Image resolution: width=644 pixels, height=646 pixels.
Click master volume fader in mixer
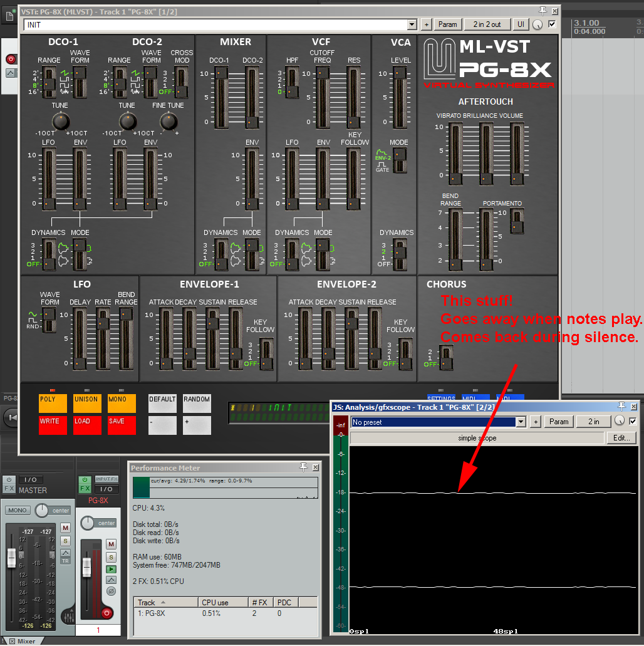click(11, 557)
